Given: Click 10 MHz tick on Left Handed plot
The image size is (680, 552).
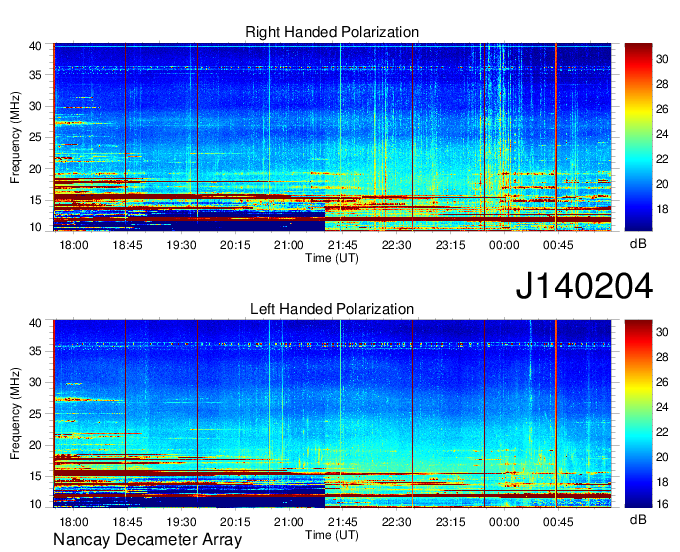Looking at the screenshot, I should (x=35, y=504).
